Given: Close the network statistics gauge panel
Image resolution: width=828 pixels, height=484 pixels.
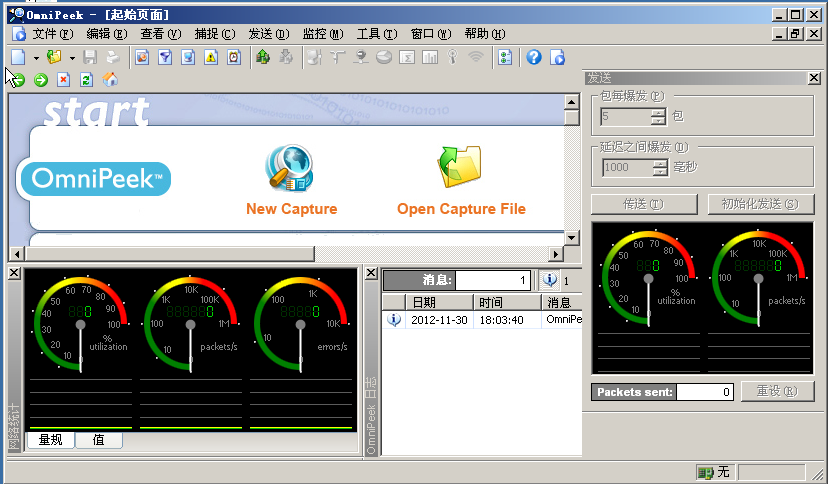Looking at the screenshot, I should (x=15, y=273).
